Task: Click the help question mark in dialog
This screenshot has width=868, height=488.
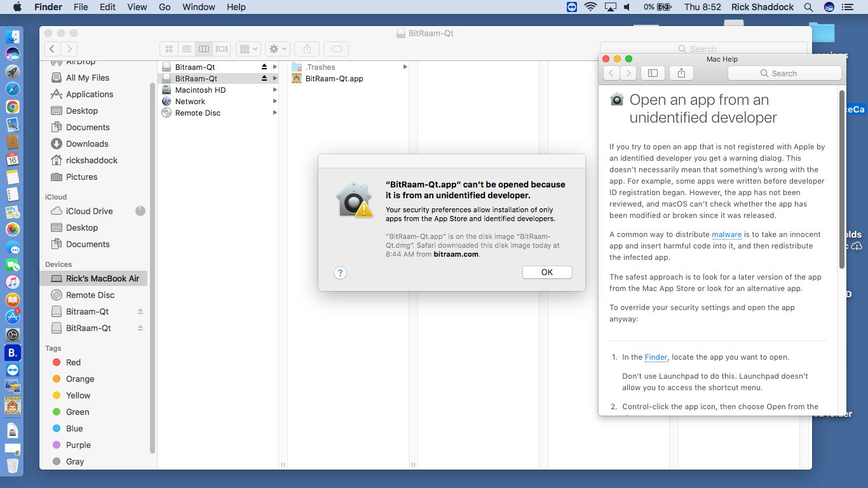Action: point(340,273)
